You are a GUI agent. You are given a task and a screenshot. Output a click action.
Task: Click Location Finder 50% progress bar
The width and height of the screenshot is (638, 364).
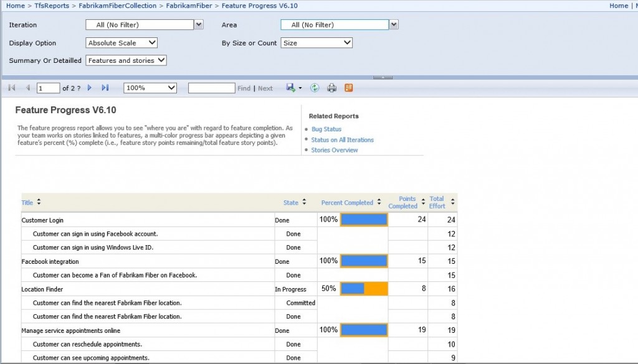pos(364,289)
